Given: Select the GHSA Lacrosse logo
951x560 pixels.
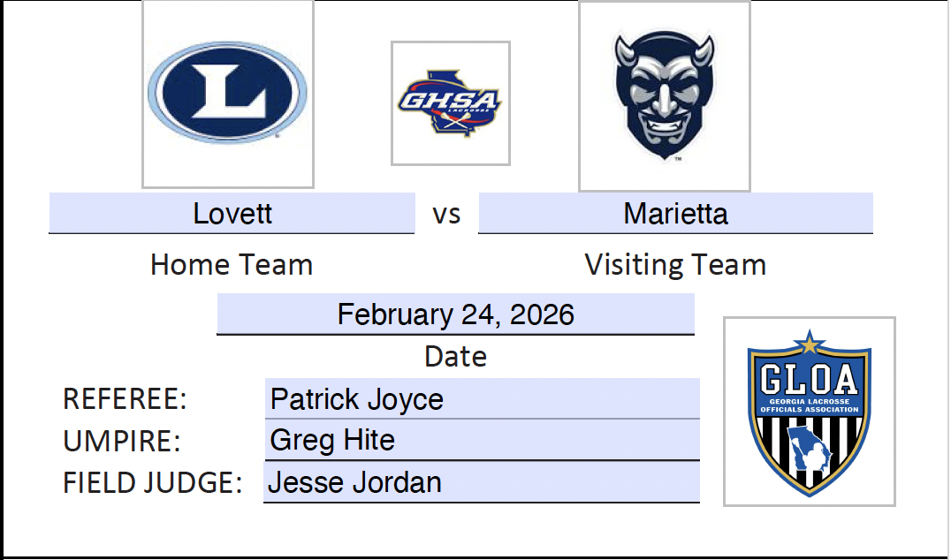Looking at the screenshot, I should pos(451,102).
